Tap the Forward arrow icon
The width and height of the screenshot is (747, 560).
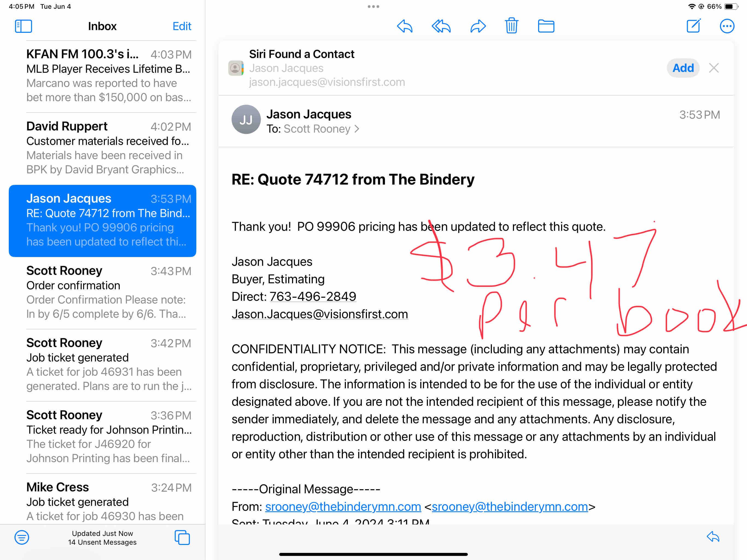(478, 26)
